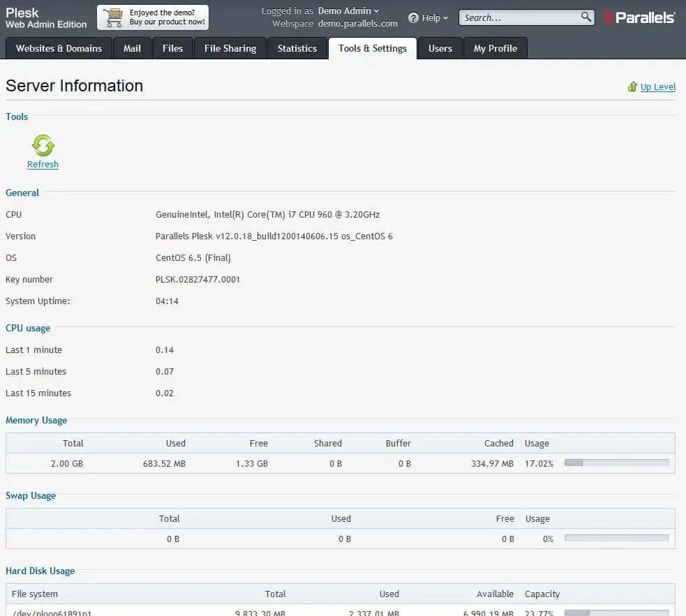This screenshot has width=686, height=616.
Task: Click the Help question mark icon
Action: point(413,17)
